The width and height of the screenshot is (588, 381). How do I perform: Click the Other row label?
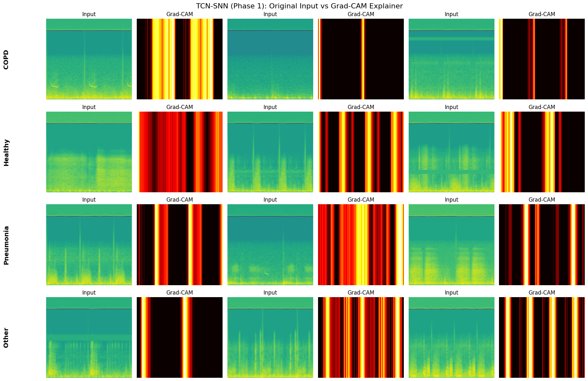pyautogui.click(x=6, y=337)
